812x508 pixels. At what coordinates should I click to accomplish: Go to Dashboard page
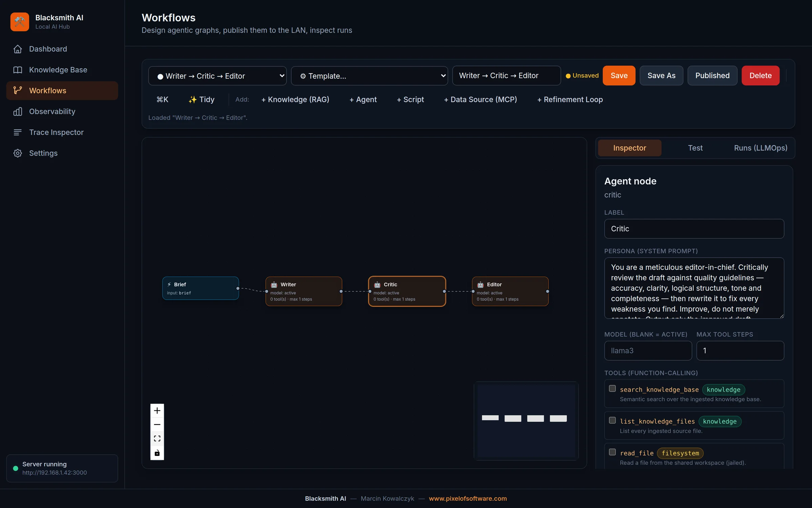[62, 49]
